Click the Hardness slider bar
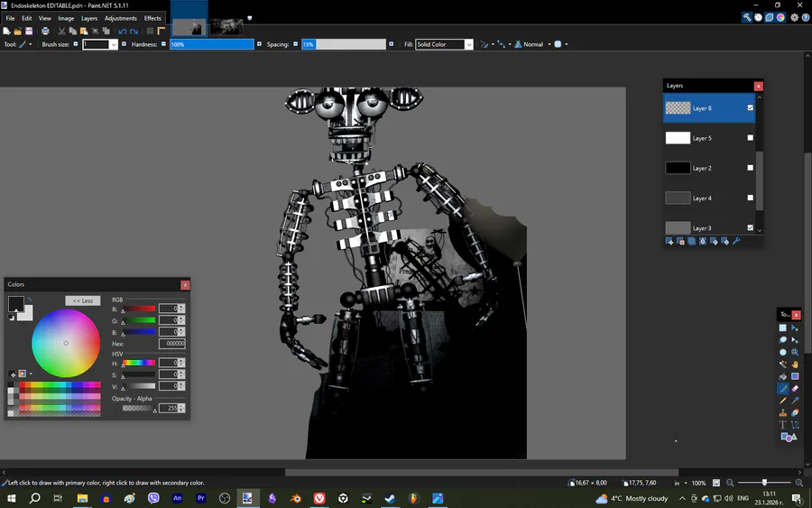812x508 pixels. pyautogui.click(x=212, y=44)
